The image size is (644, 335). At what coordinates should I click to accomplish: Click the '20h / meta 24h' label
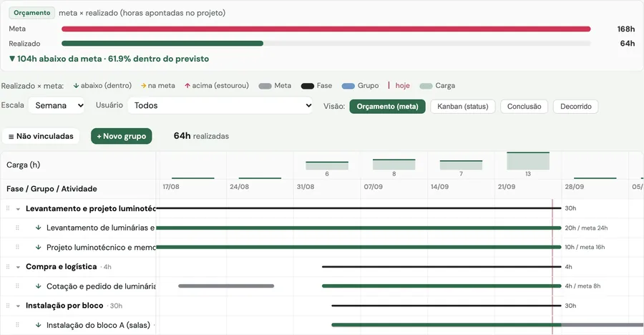pyautogui.click(x=586, y=228)
